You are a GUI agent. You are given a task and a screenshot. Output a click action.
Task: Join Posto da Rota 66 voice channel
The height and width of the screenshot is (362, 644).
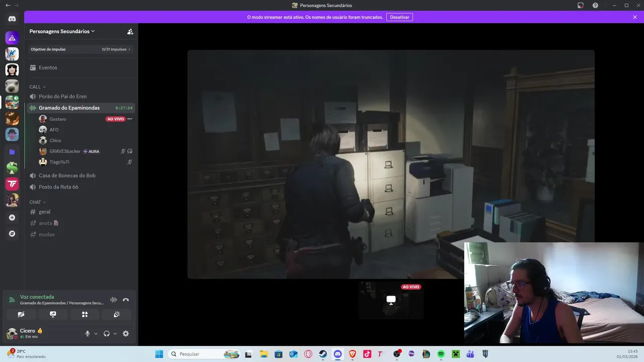click(80, 187)
